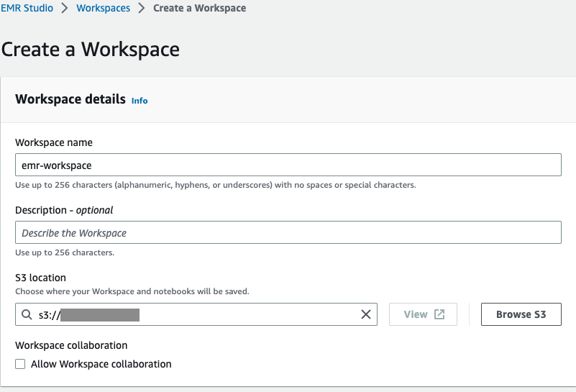
Task: Click the View button
Action: 423,314
